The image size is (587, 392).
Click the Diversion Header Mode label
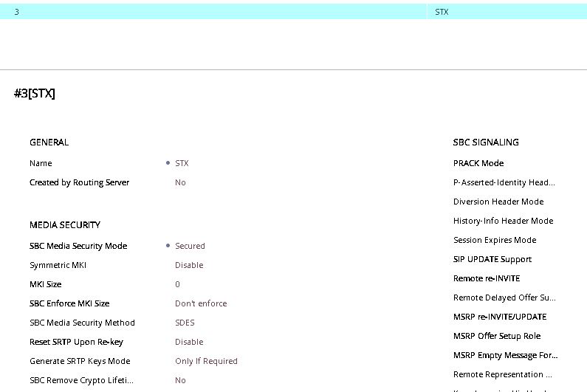498,202
